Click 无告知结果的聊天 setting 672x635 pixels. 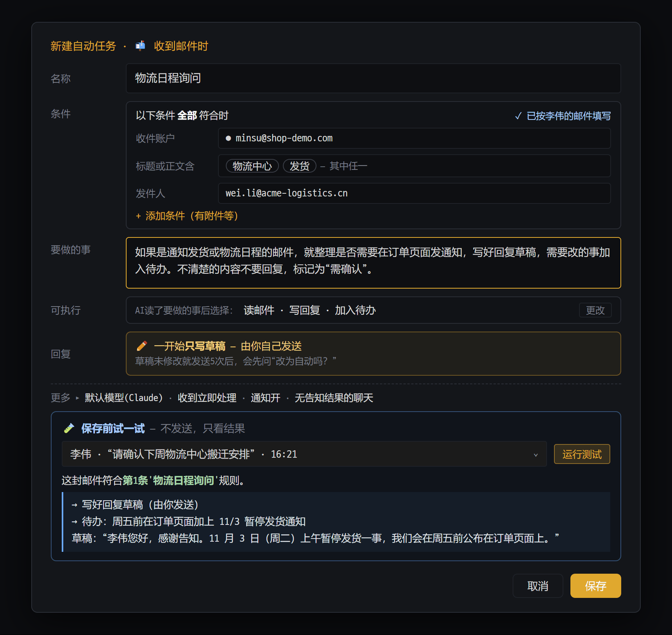click(x=334, y=398)
